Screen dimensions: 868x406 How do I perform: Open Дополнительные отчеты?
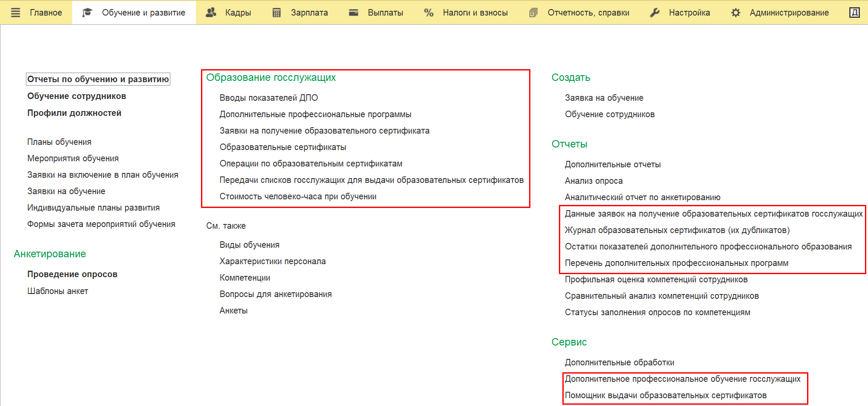coord(613,164)
